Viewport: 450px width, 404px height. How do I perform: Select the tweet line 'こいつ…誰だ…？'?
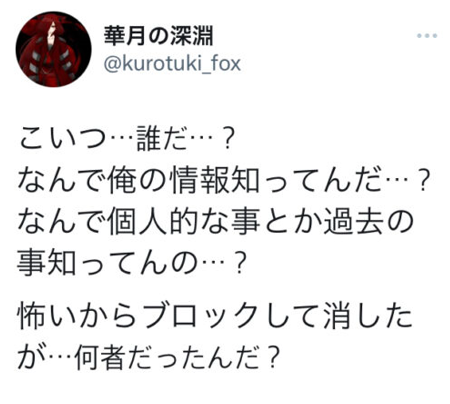[x=126, y=138]
